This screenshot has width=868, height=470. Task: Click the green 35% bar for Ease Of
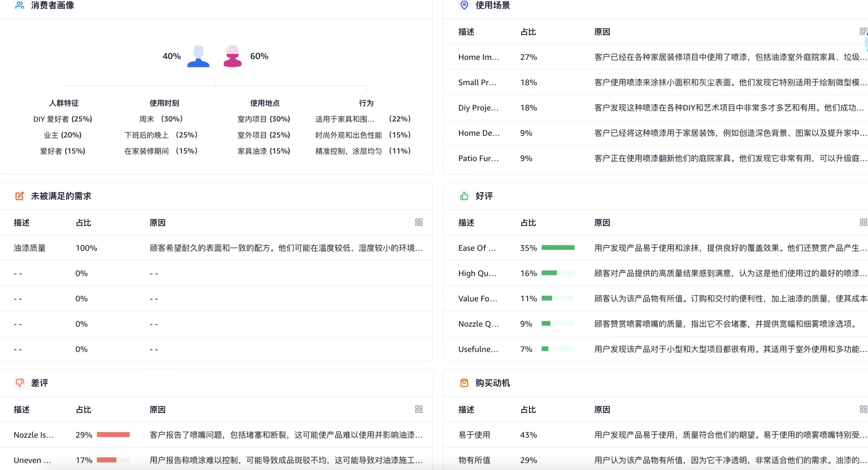(x=558, y=248)
